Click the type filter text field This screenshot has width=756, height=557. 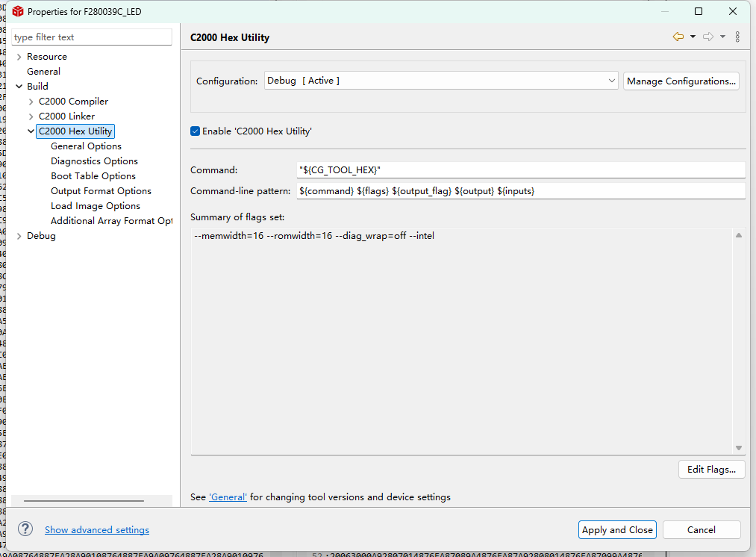coord(92,37)
